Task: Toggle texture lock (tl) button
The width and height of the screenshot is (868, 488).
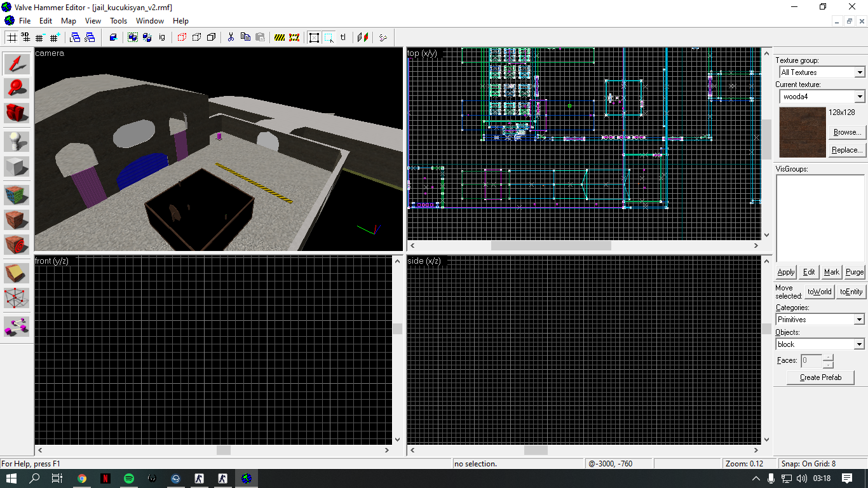Action: [343, 37]
